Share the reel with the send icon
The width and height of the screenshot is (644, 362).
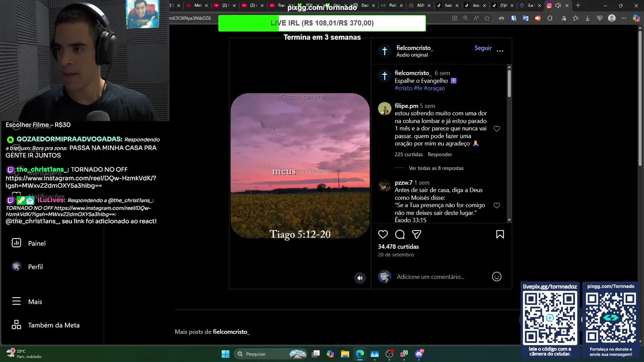417,234
